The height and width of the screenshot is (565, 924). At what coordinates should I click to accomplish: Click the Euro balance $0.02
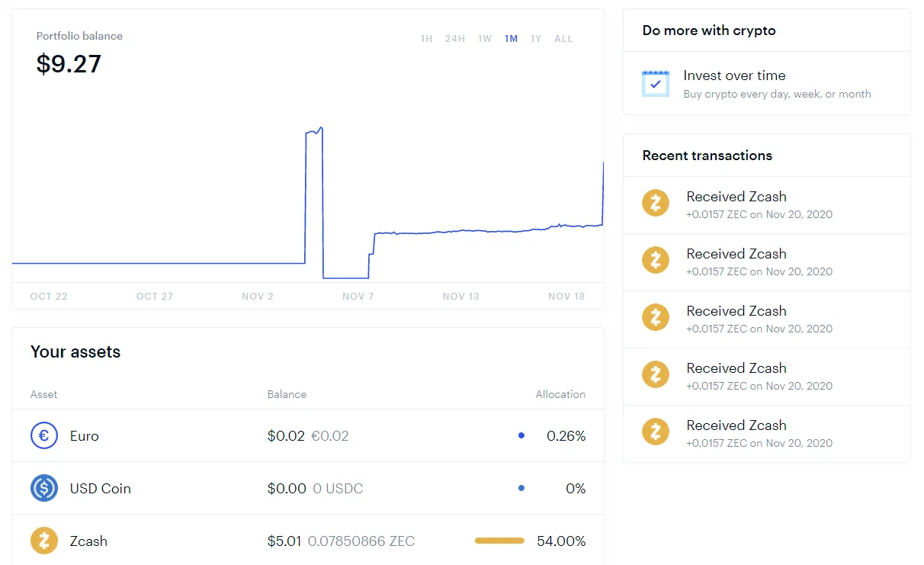pos(286,436)
